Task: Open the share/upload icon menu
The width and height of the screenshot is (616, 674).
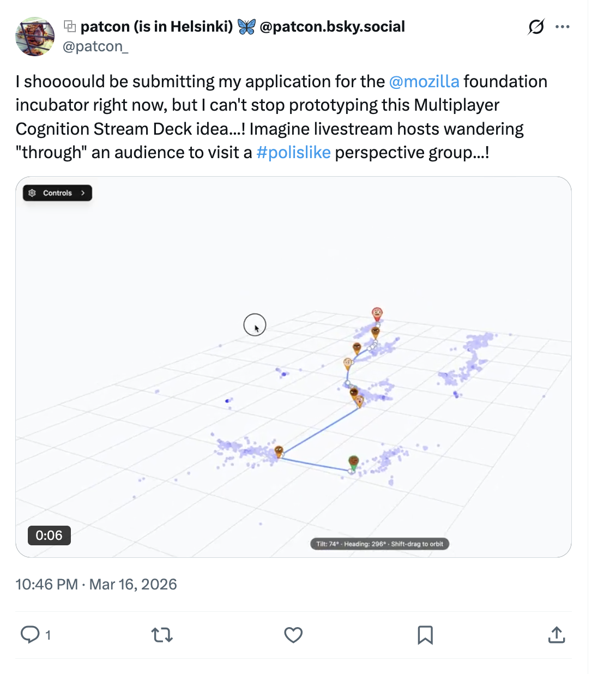Action: 556,635
